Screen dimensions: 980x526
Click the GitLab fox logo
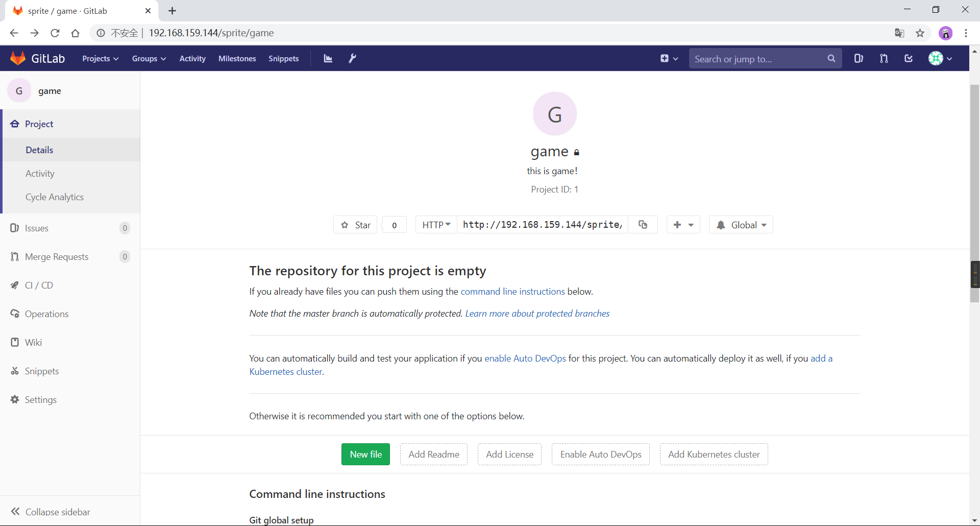(x=18, y=58)
